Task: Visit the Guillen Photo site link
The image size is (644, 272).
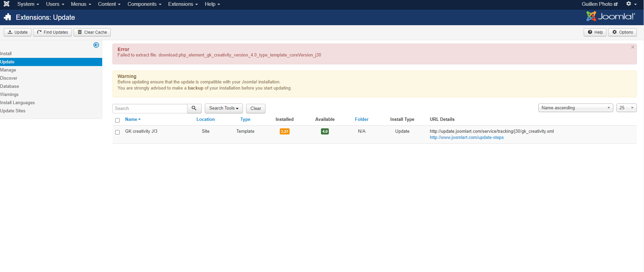Action: 600,4
